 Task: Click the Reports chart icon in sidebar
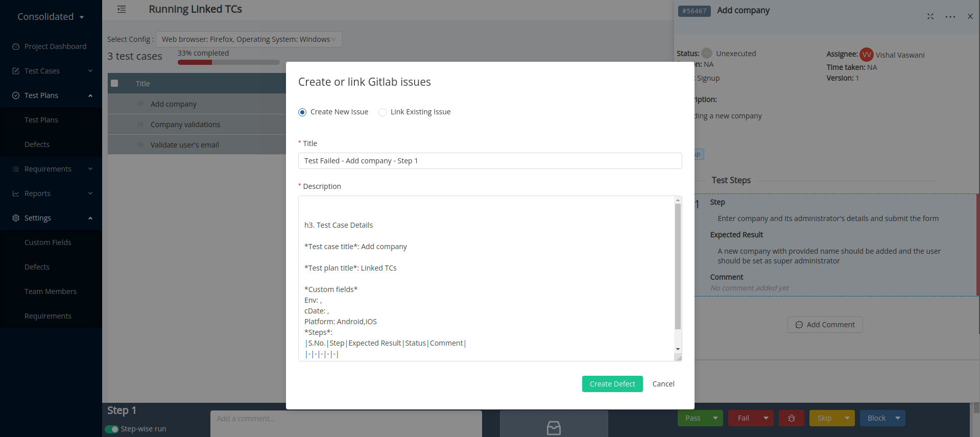pos(16,193)
